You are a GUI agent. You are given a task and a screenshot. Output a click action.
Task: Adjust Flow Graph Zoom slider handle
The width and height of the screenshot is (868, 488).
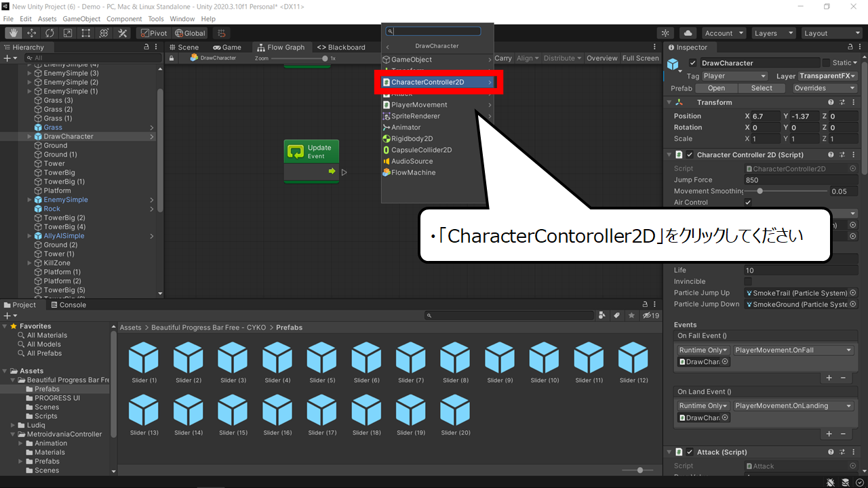[325, 58]
